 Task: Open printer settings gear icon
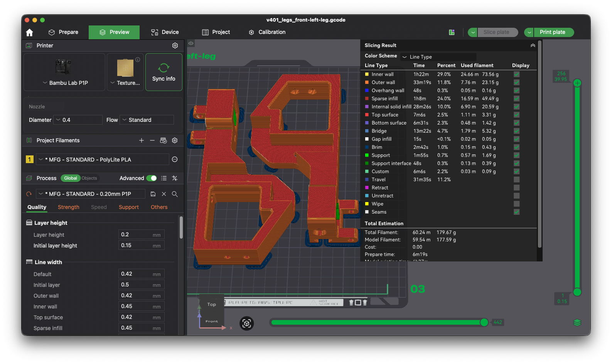coord(175,45)
